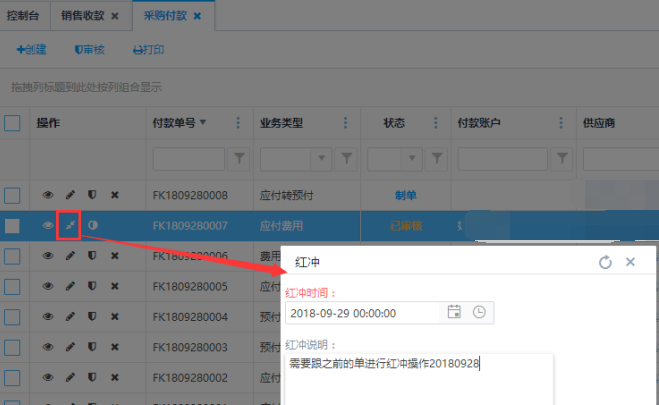Open the clock time picker for 红冲时间
This screenshot has height=405, width=659.
[480, 312]
